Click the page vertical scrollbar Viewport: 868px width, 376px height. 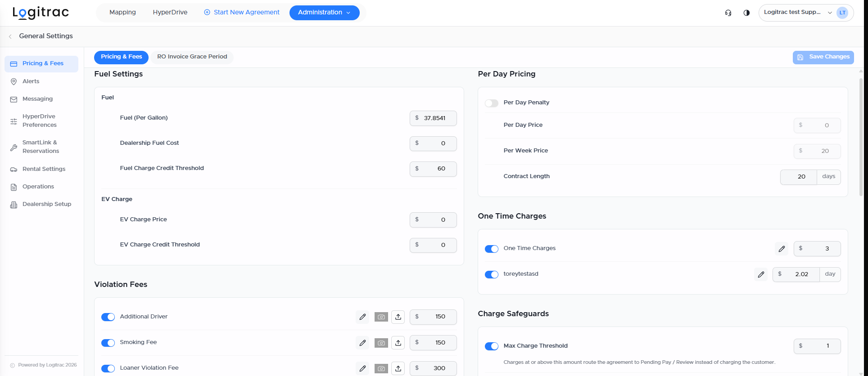861,137
